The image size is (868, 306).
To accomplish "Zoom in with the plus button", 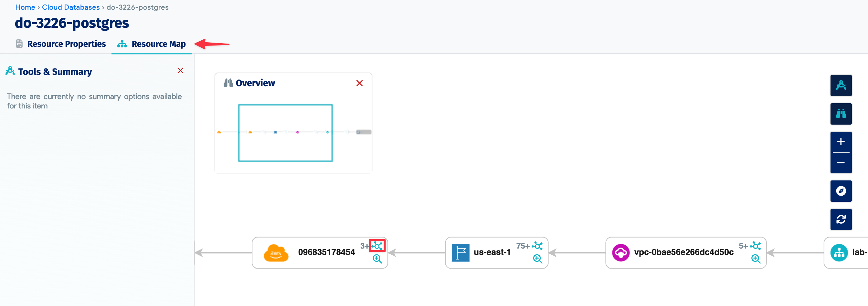I will pos(841,142).
